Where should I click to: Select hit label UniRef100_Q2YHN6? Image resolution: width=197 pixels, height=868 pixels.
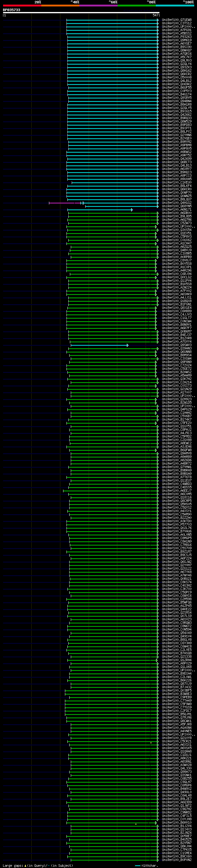pyautogui.click(x=176, y=135)
